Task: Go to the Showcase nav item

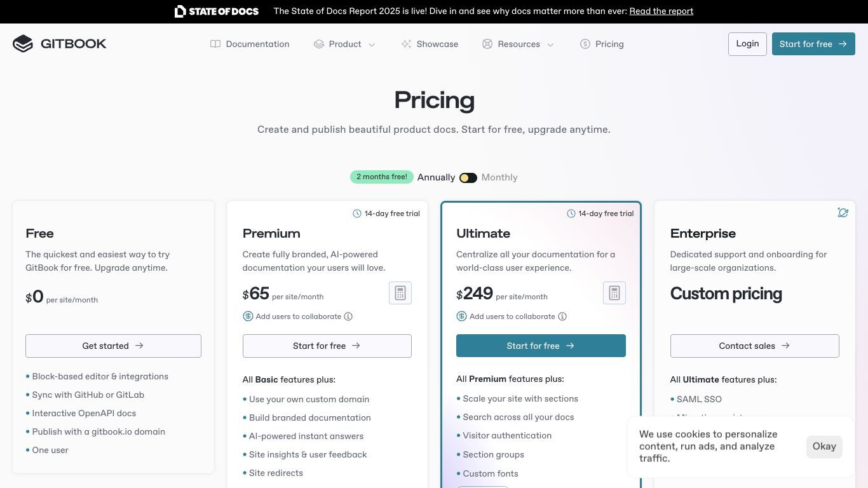Action: pyautogui.click(x=430, y=44)
